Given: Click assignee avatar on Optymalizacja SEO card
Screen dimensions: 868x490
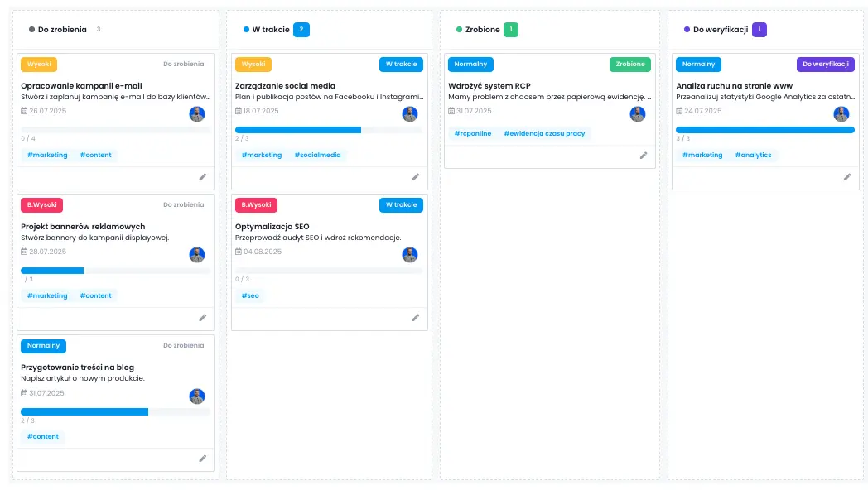Looking at the screenshot, I should (410, 255).
